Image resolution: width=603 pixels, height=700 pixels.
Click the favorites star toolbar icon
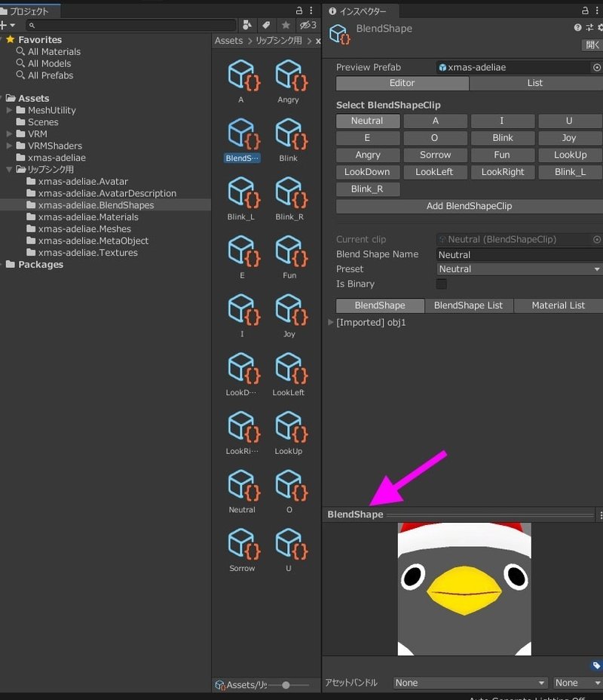point(286,25)
